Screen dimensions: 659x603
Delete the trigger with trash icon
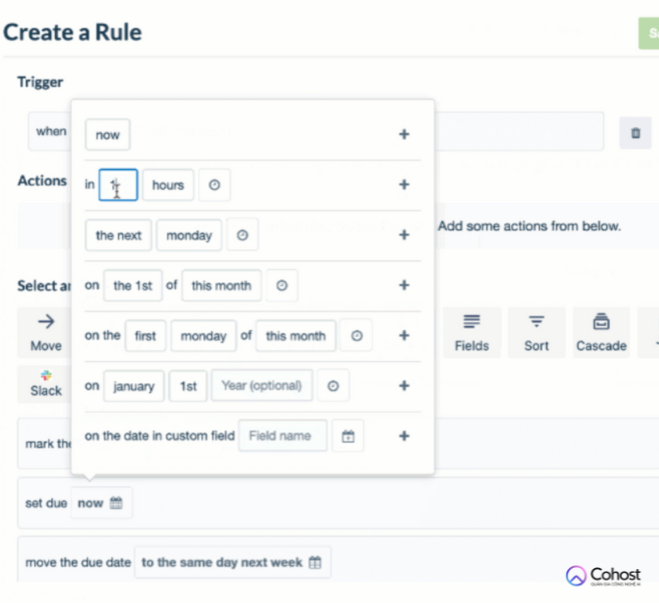(x=635, y=133)
